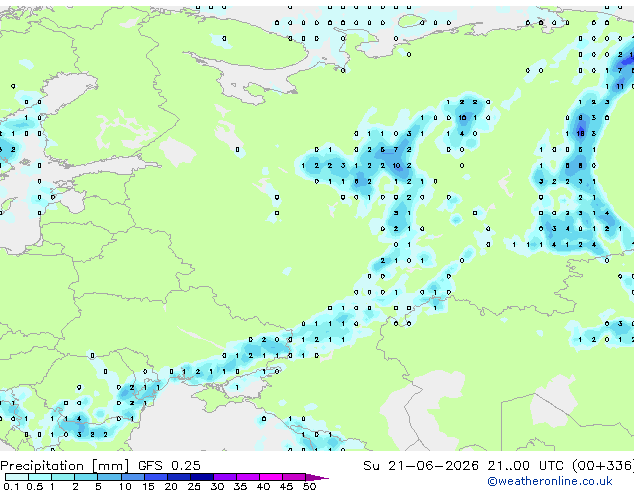Click the 45–50 mm legend swatch

click(294, 477)
